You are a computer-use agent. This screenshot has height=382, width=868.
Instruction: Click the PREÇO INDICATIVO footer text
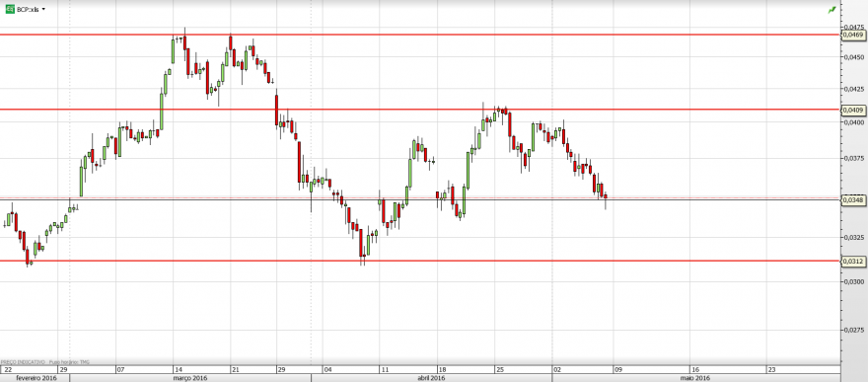pyautogui.click(x=23, y=362)
